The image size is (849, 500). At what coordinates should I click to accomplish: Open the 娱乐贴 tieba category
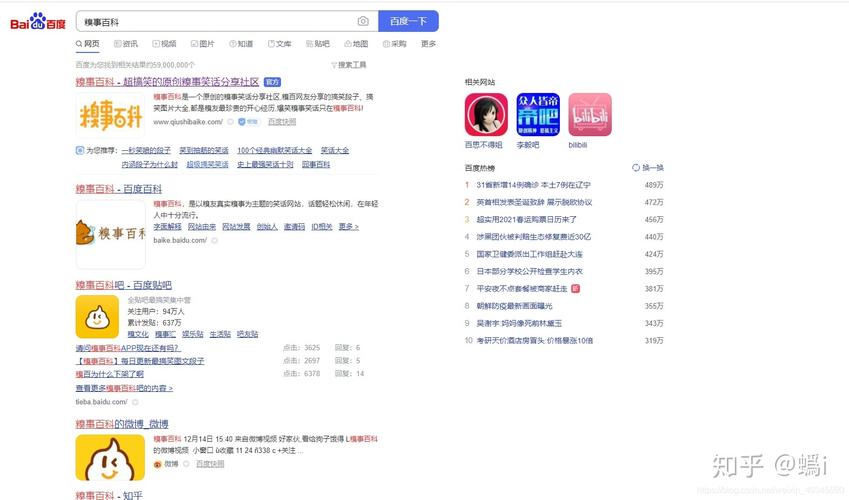click(193, 334)
